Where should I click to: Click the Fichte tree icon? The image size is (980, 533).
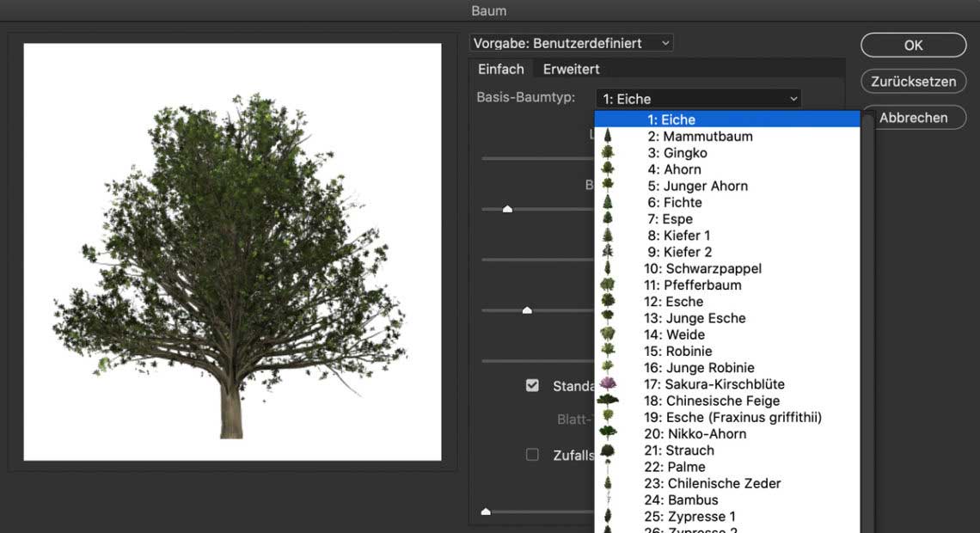(x=608, y=202)
